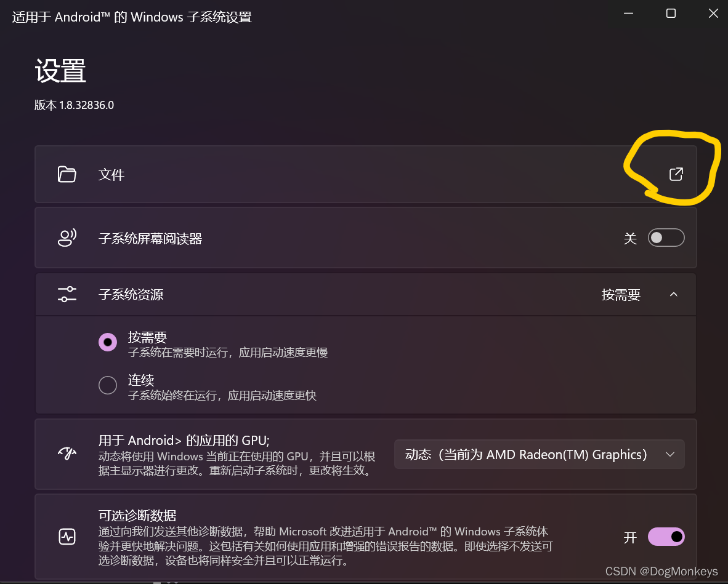Screen dimensions: 728x584
Task: Maximize the settings window
Action: coord(671,14)
